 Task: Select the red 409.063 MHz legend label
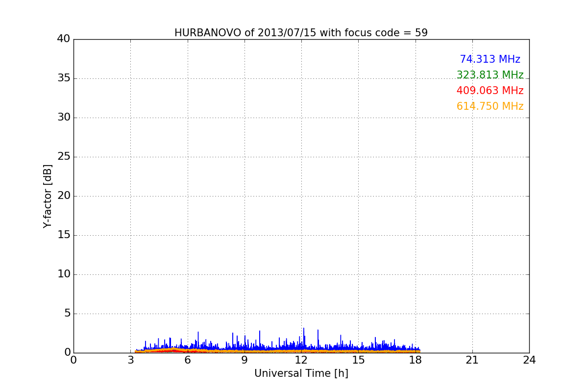click(x=490, y=91)
